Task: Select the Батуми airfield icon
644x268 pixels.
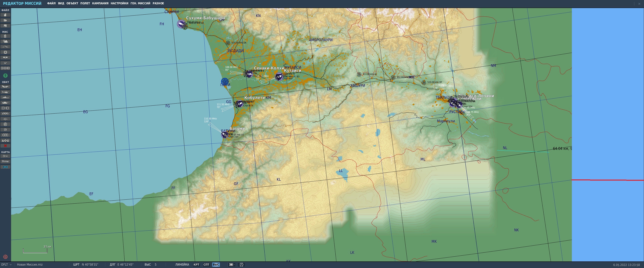Action: pos(224,135)
